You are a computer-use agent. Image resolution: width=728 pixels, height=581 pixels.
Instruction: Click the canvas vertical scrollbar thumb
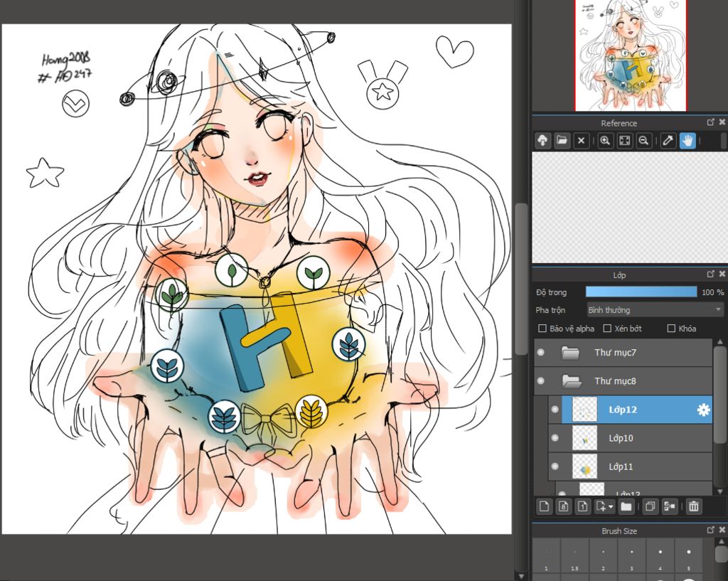[521, 279]
